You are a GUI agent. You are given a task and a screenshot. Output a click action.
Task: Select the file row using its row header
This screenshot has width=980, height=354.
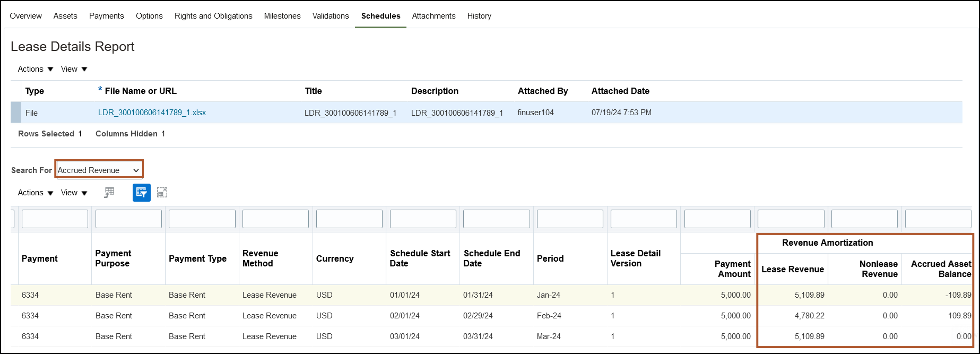[x=16, y=112]
